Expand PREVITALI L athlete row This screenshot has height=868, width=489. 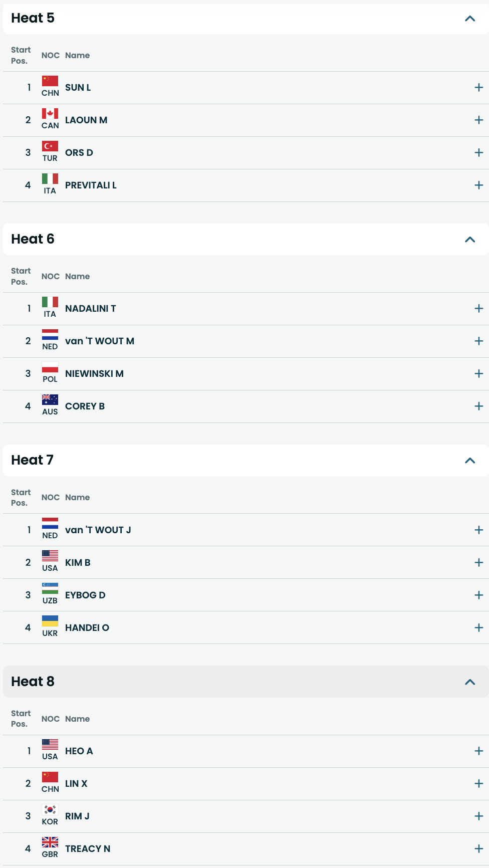(478, 185)
